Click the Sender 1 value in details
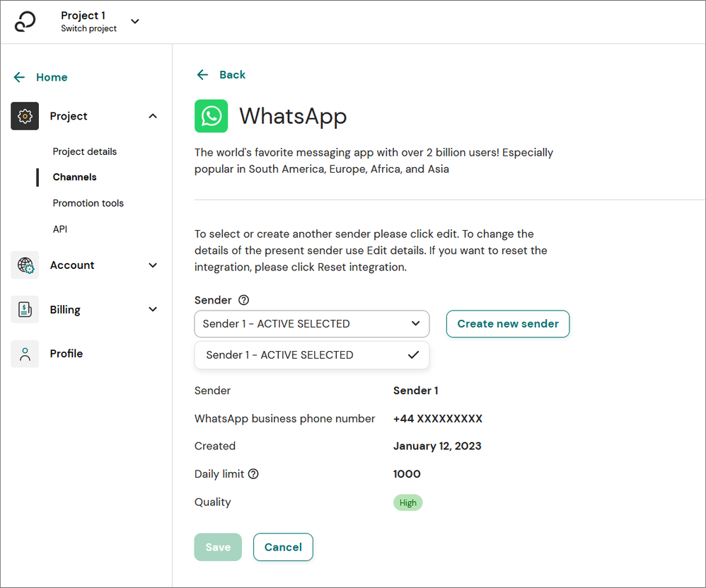706x588 pixels. (x=415, y=391)
